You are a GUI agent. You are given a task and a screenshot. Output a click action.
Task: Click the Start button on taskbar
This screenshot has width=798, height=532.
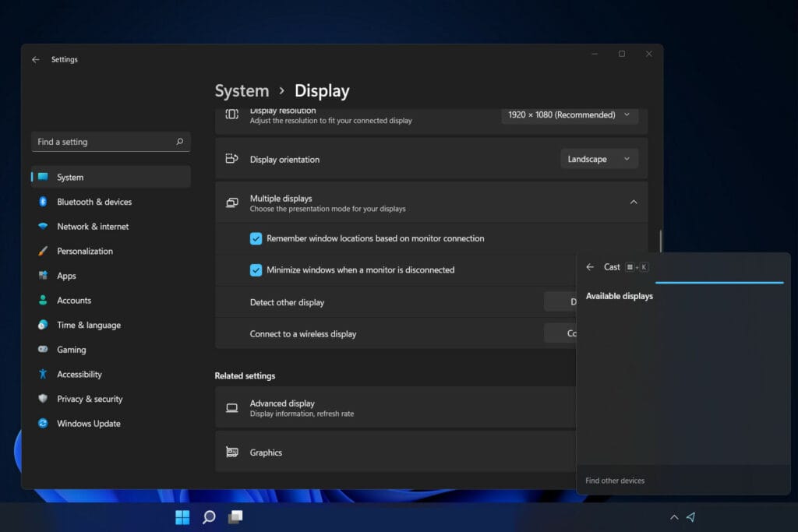pyautogui.click(x=182, y=516)
